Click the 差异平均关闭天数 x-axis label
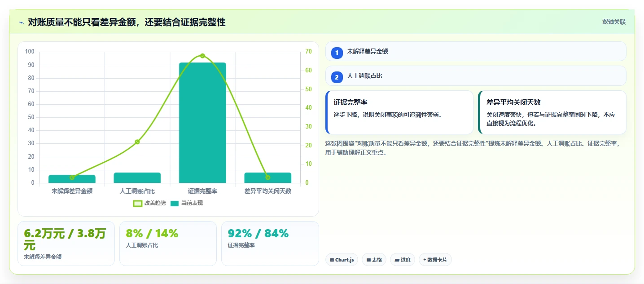 pos(268,191)
